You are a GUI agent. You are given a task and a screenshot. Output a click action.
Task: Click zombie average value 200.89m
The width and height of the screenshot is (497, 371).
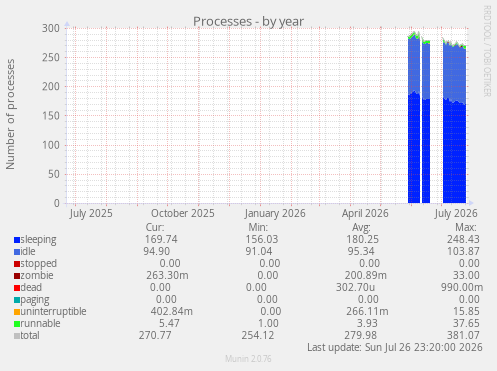[366, 275]
